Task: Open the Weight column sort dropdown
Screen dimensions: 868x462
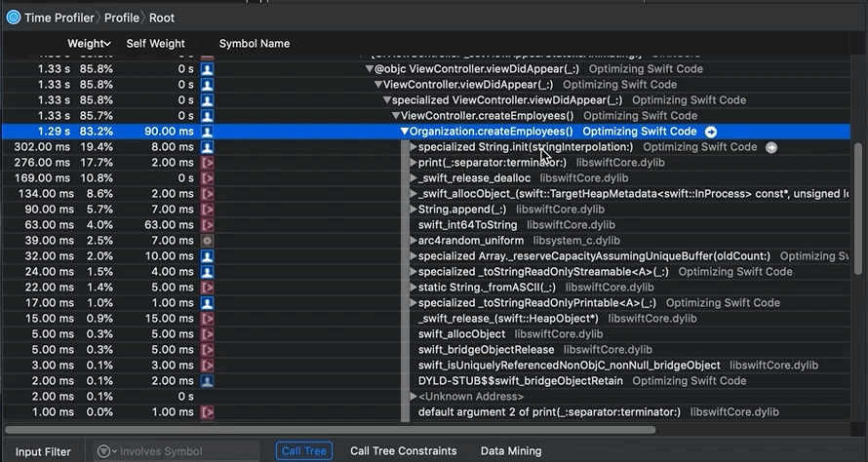Action: 105,44
